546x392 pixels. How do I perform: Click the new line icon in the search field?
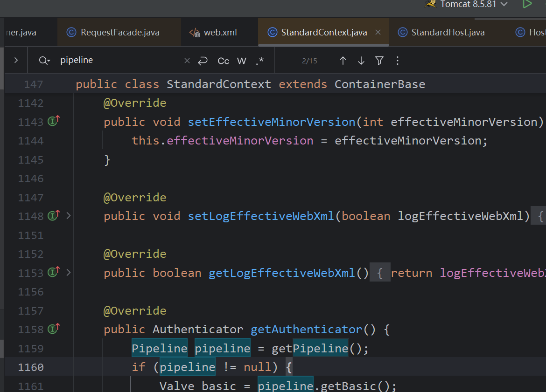[x=203, y=61]
